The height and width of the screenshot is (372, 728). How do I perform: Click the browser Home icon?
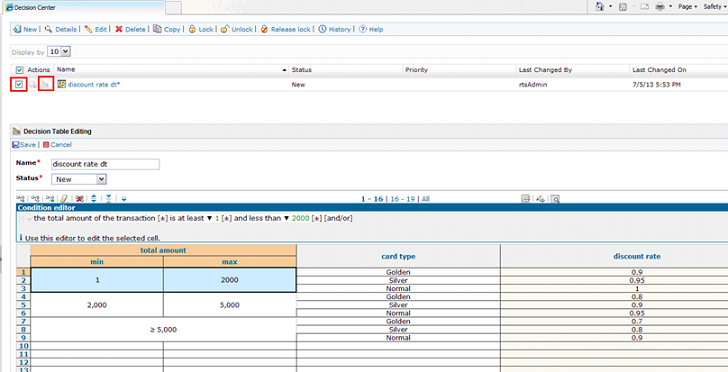(600, 7)
